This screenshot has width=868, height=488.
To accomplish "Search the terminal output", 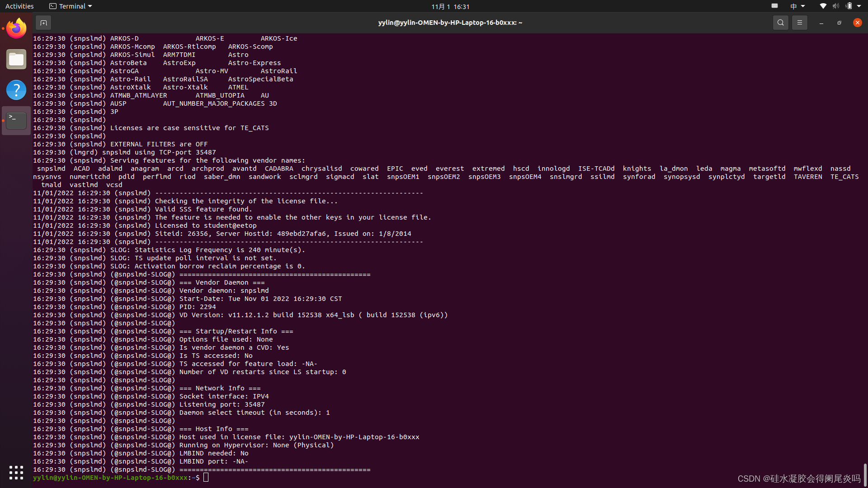I will click(x=780, y=23).
